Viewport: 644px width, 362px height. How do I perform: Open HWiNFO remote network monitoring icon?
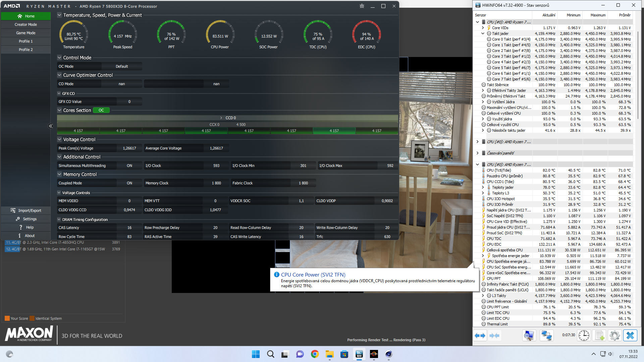[x=546, y=336]
